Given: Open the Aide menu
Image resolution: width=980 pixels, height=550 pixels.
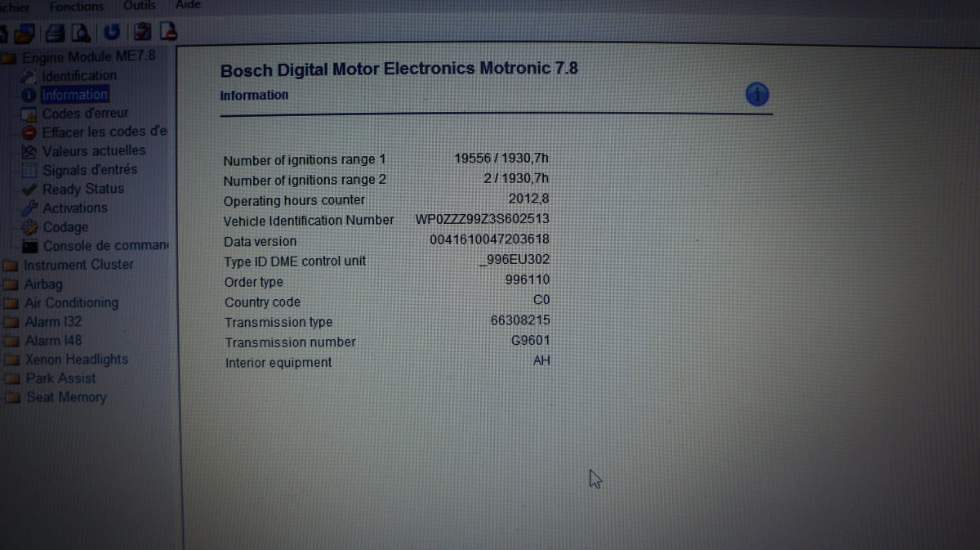Looking at the screenshot, I should [188, 5].
